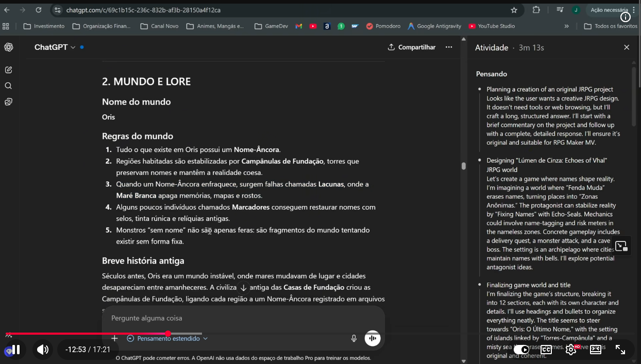Open video settings gear icon
The image size is (641, 364).
click(x=571, y=350)
